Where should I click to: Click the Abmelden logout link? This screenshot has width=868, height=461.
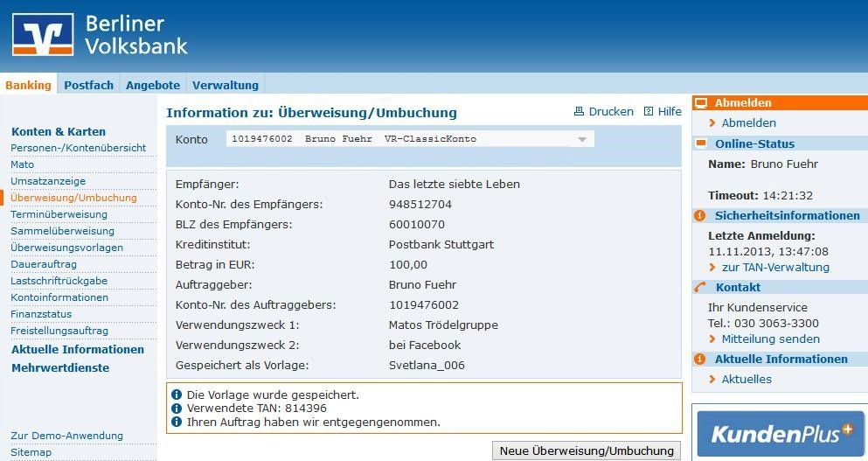pyautogui.click(x=749, y=123)
